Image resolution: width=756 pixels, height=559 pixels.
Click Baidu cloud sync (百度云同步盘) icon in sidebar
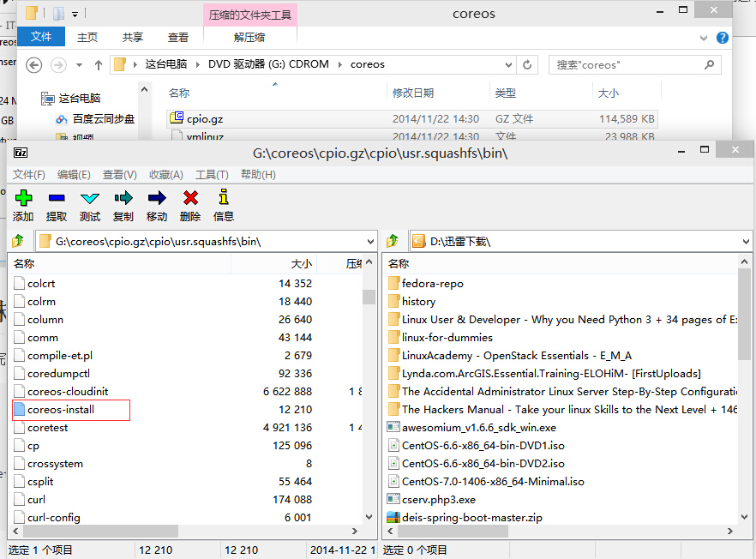[x=62, y=119]
